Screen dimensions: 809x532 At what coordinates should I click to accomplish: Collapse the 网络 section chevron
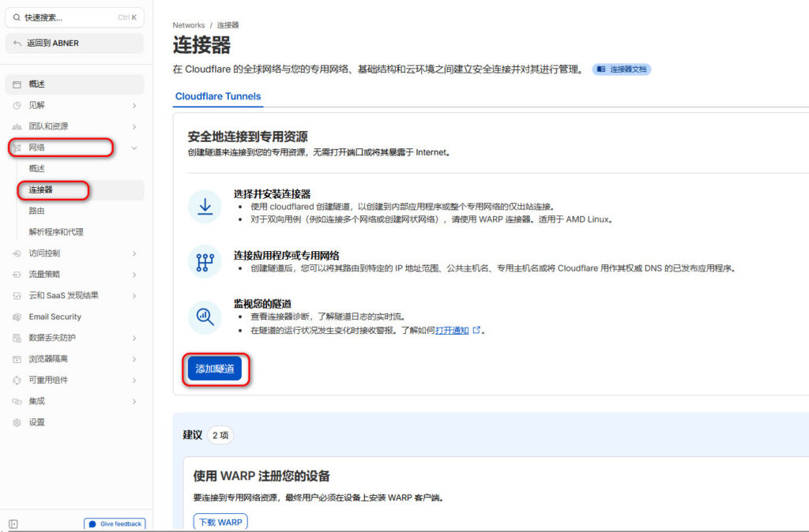134,148
